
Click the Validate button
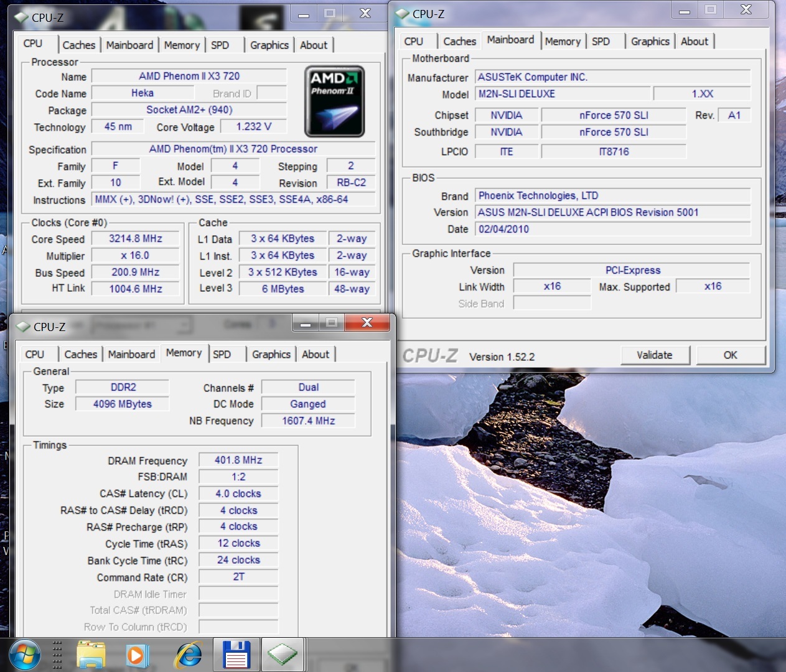[x=655, y=355]
